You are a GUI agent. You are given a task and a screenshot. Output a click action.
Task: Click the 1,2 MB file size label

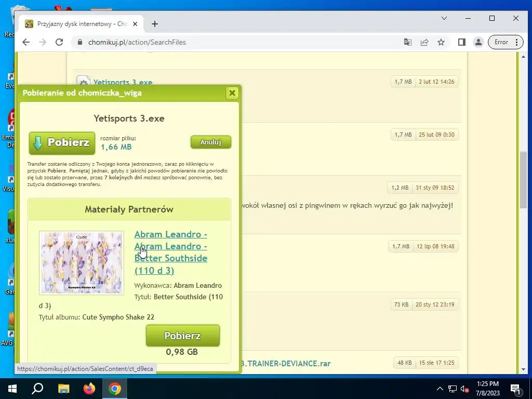(400, 187)
